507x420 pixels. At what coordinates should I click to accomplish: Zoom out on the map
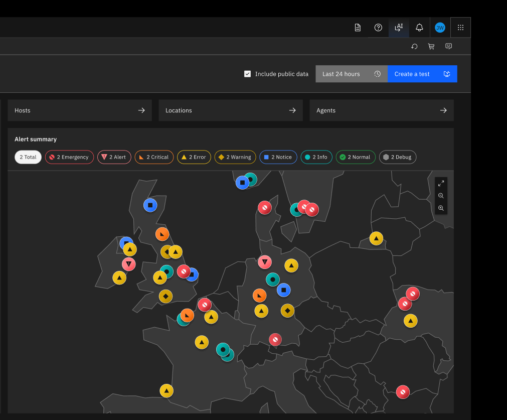tap(441, 196)
